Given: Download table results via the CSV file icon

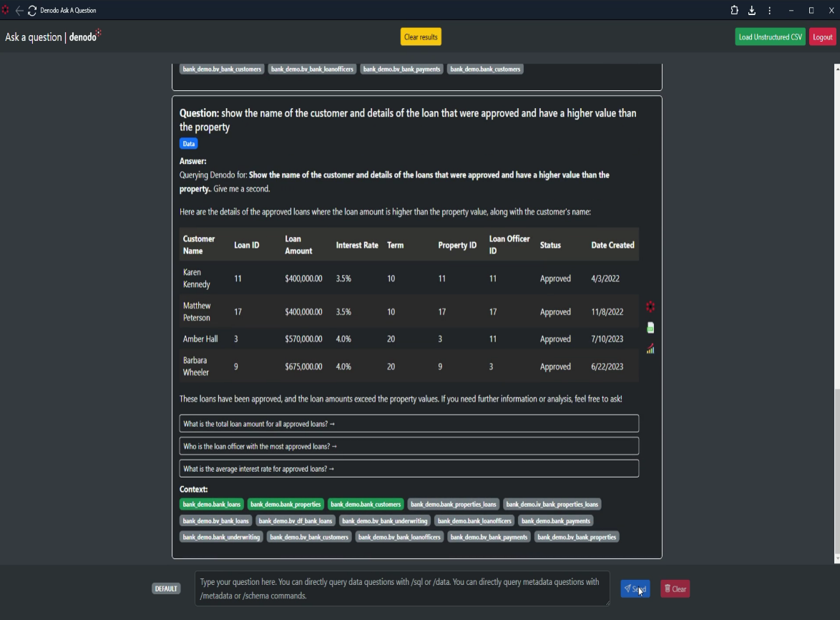Looking at the screenshot, I should [x=650, y=328].
